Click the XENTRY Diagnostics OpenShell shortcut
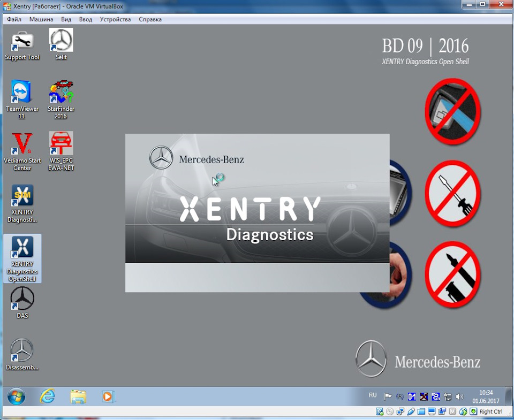The width and height of the screenshot is (514, 420). tap(22, 258)
